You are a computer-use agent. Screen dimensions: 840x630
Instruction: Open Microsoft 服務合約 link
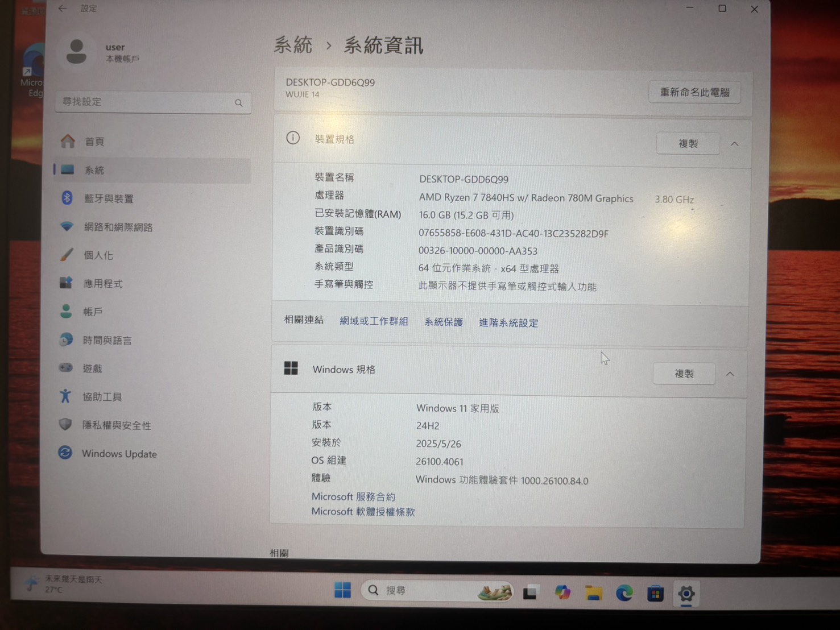[353, 496]
